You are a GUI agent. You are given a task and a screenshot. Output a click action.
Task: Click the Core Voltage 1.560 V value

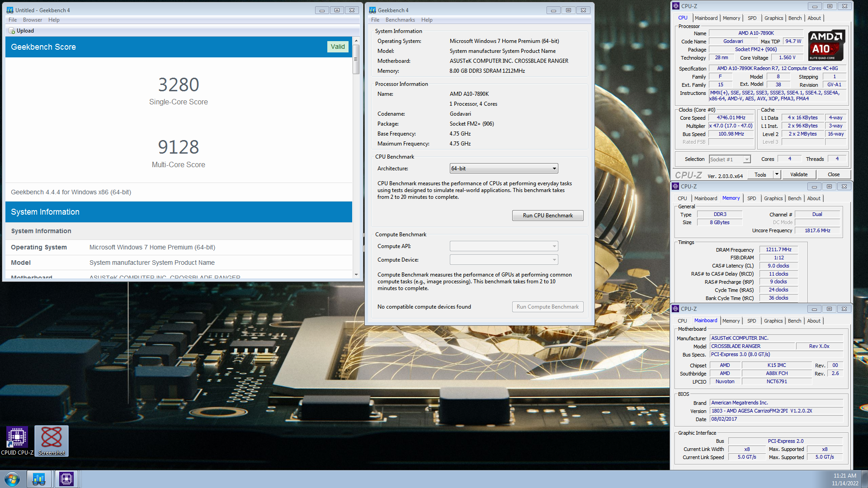(787, 57)
